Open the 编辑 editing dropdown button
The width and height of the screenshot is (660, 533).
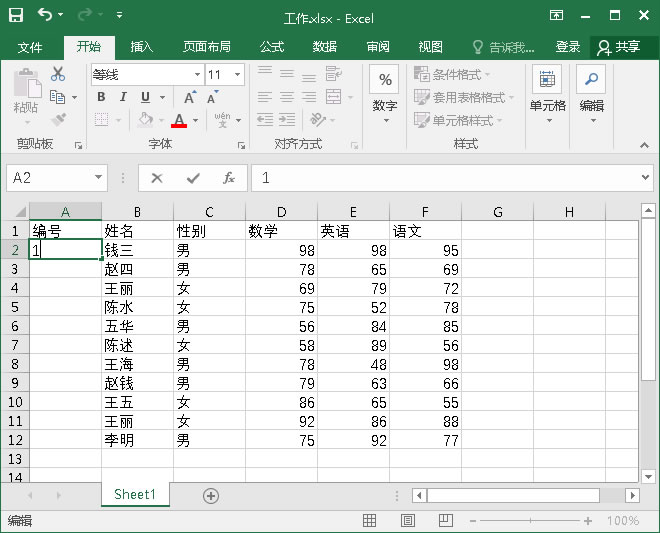click(x=591, y=96)
